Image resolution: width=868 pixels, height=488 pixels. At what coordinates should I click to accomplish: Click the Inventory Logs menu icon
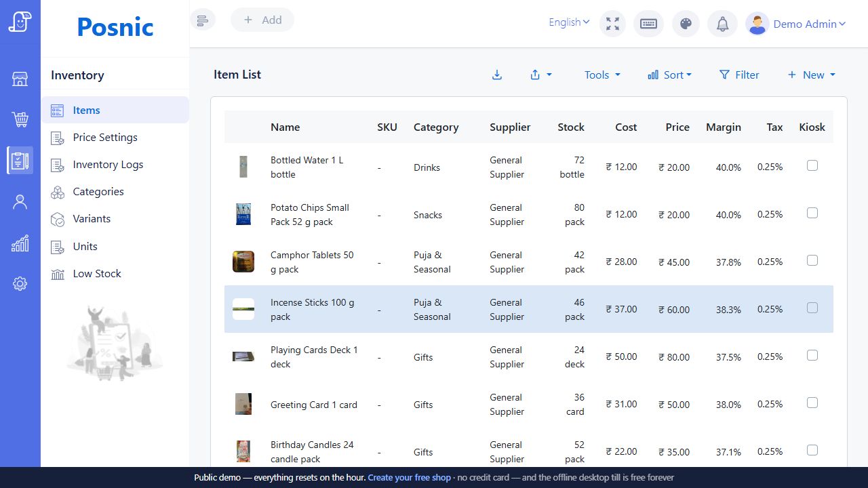[x=58, y=165]
